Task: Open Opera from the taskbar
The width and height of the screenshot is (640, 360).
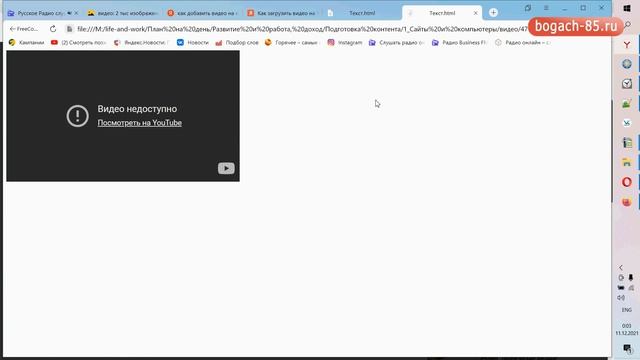Action: tap(627, 182)
